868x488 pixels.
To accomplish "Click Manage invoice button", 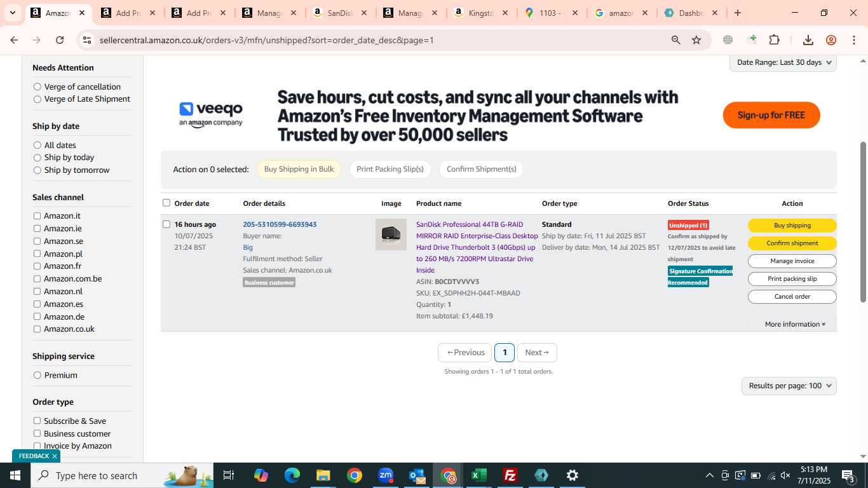I will [792, 261].
